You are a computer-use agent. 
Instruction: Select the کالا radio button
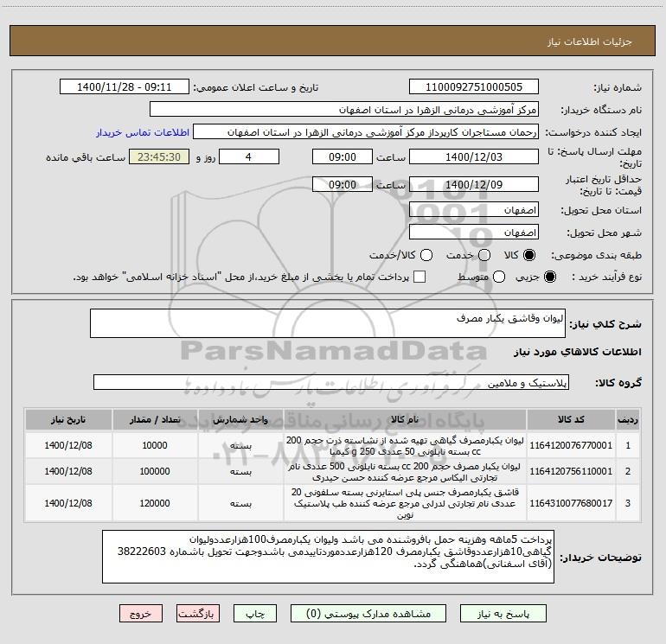click(529, 255)
